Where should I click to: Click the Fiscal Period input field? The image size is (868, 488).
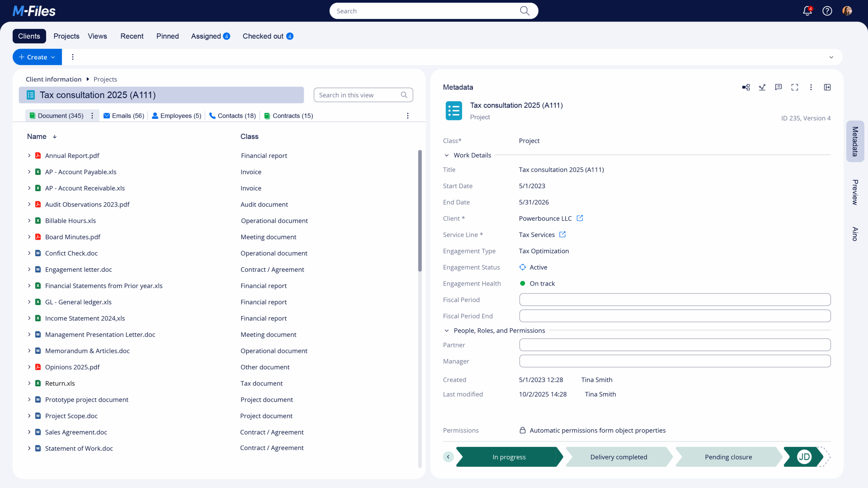pyautogui.click(x=675, y=300)
